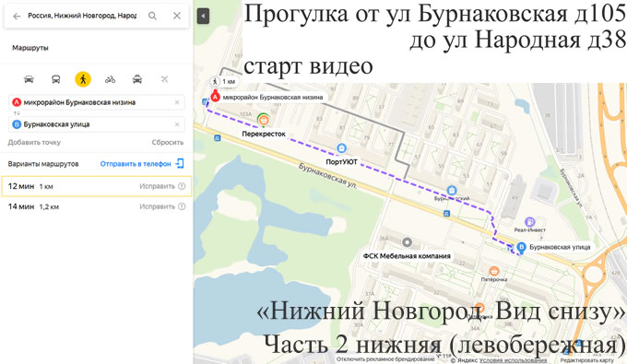Click the Пятёрочка store marker
Viewport: 627px width, 364px height.
coord(494,271)
